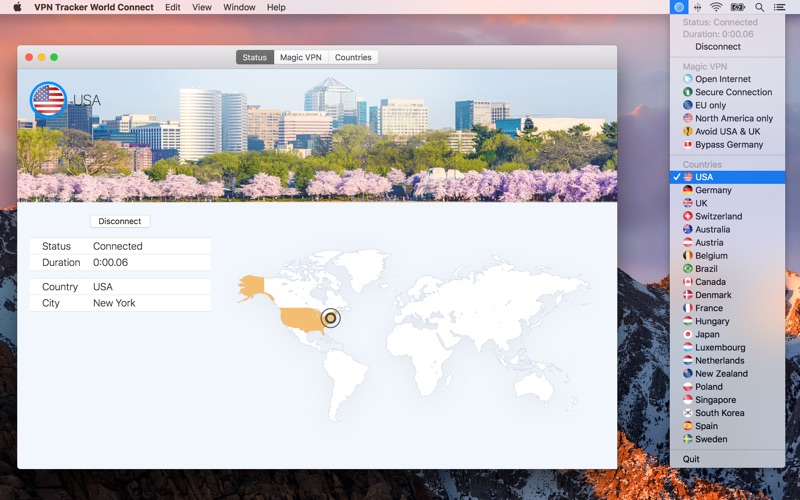Viewport: 800px width, 500px height.
Task: Pick New Zealand in the menu
Action: (x=728, y=374)
